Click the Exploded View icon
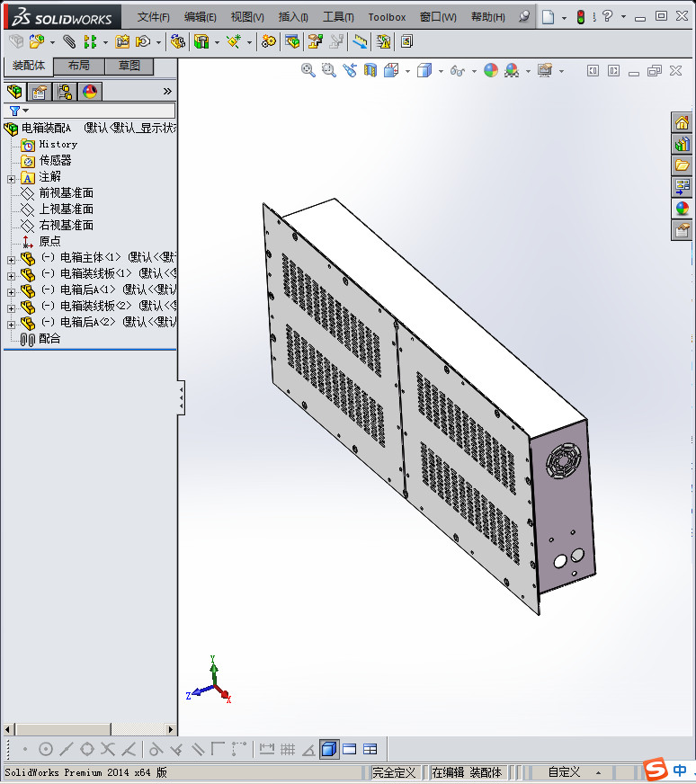Viewport: 696px width, 784px height. point(315,41)
